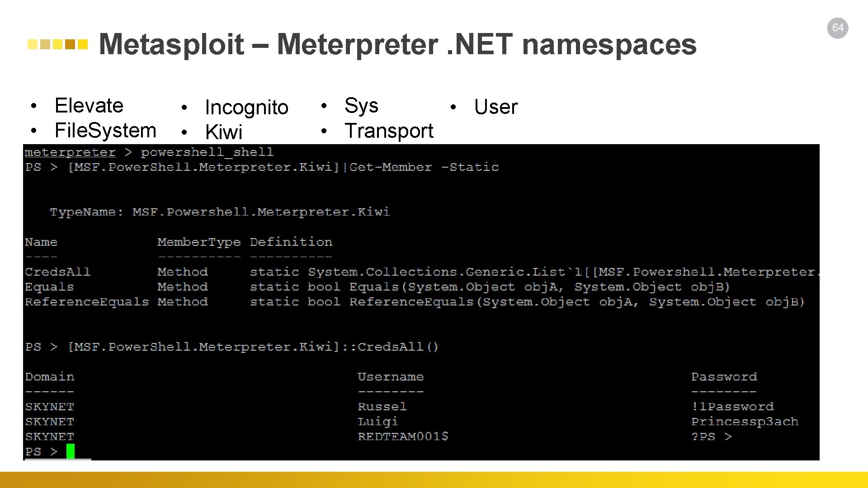Click the Princessp3ach password value
The image size is (868, 488).
point(745,422)
